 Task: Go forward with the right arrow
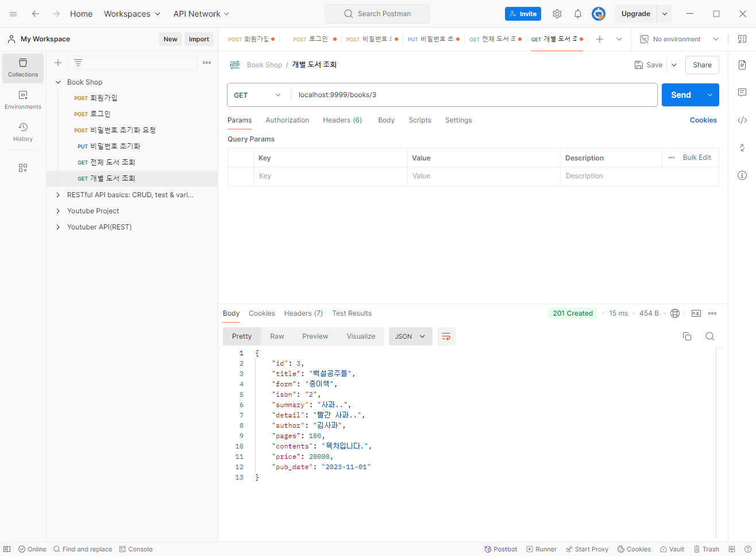tap(56, 14)
